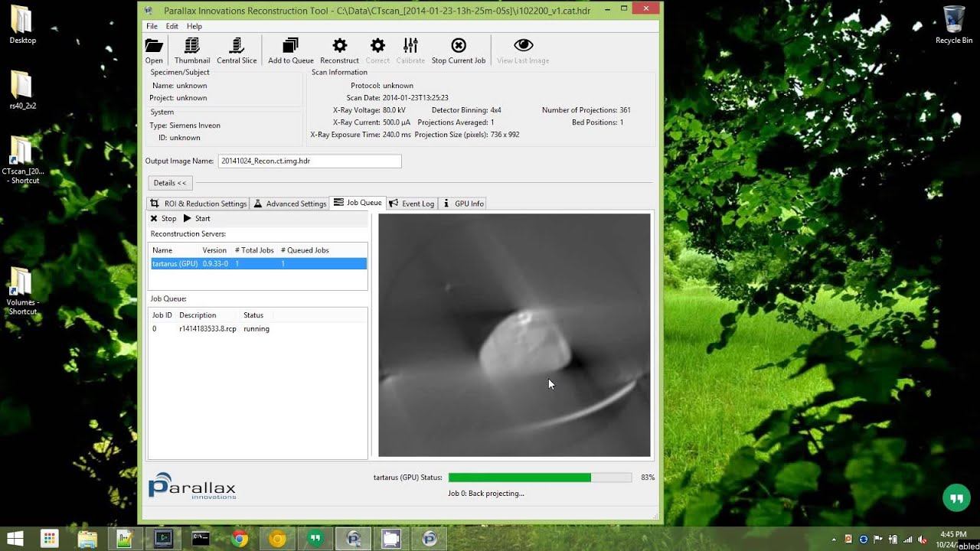This screenshot has height=551, width=980.
Task: Open Google Chrome from the taskbar
Action: coord(240,539)
